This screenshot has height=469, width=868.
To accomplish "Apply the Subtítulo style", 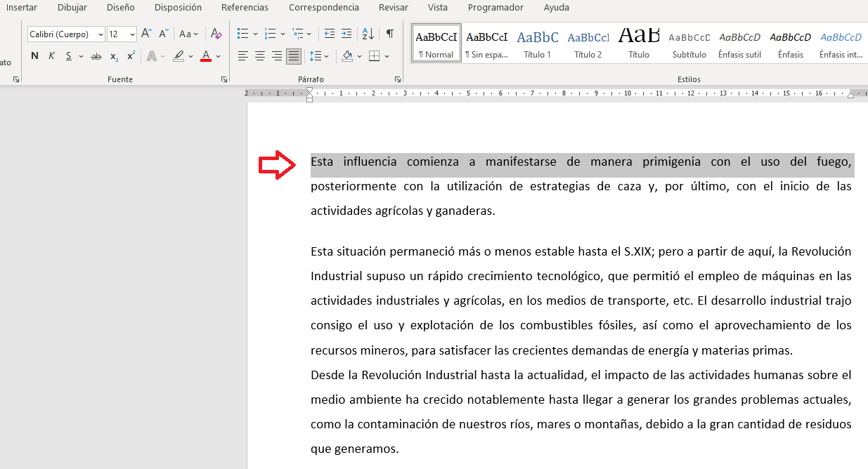I will coord(689,44).
